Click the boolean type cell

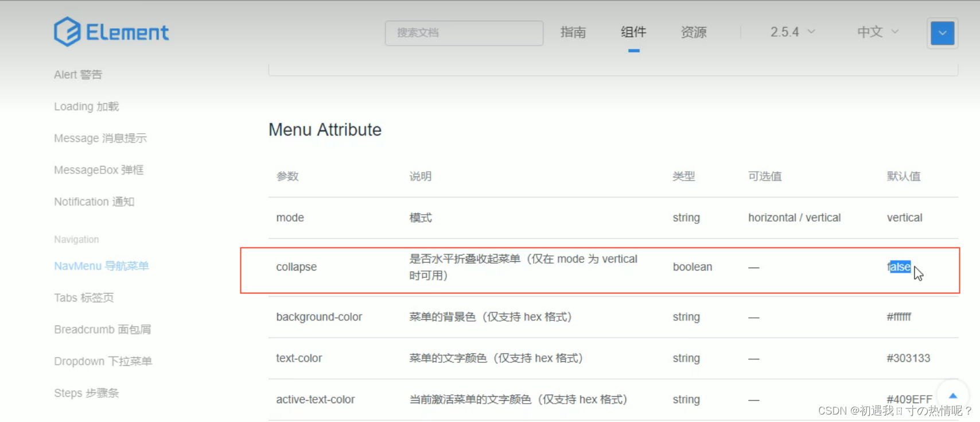click(x=693, y=267)
